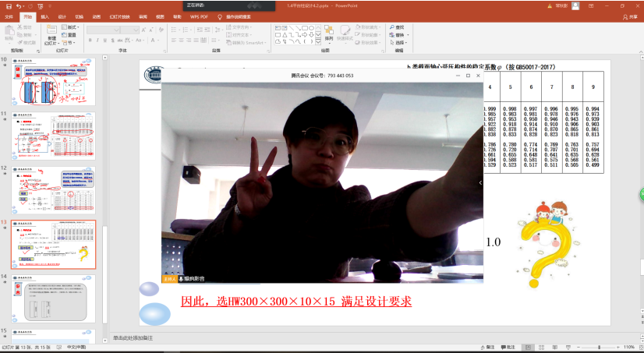Click the zoom slider in status bar
The width and height of the screenshot is (644, 353).
(x=599, y=348)
